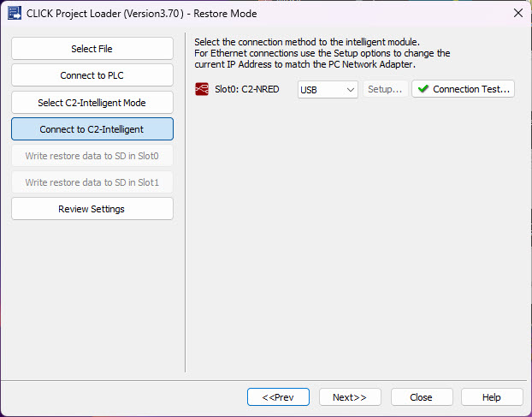Click the Slot0: C2-NRED label
This screenshot has height=417, width=532.
coord(247,89)
